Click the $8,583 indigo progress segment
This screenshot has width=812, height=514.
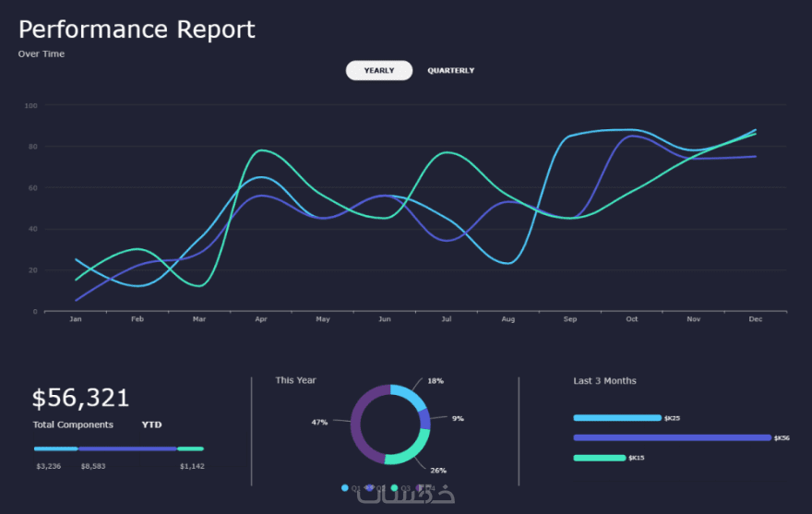127,448
